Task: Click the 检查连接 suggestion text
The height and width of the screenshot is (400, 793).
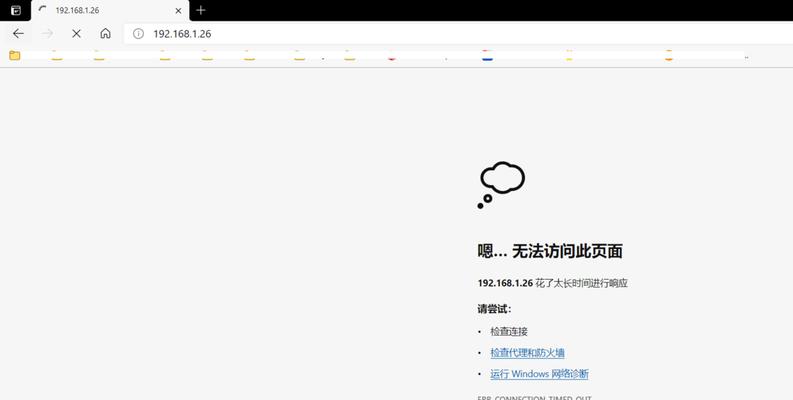Action: coord(509,332)
